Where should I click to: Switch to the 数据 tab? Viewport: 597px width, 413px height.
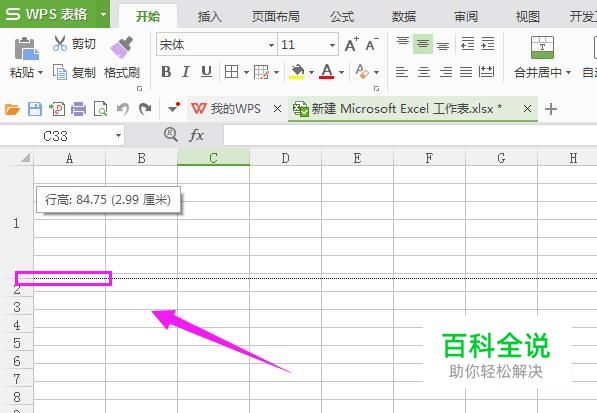(404, 16)
